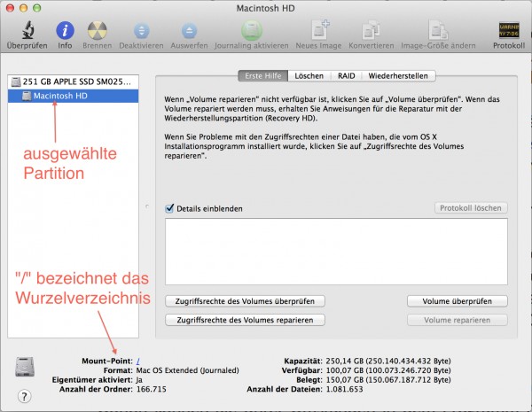This screenshot has width=532, height=412.
Task: Click the Anzahl der Dateien value 1.081.653
Action: click(x=344, y=389)
